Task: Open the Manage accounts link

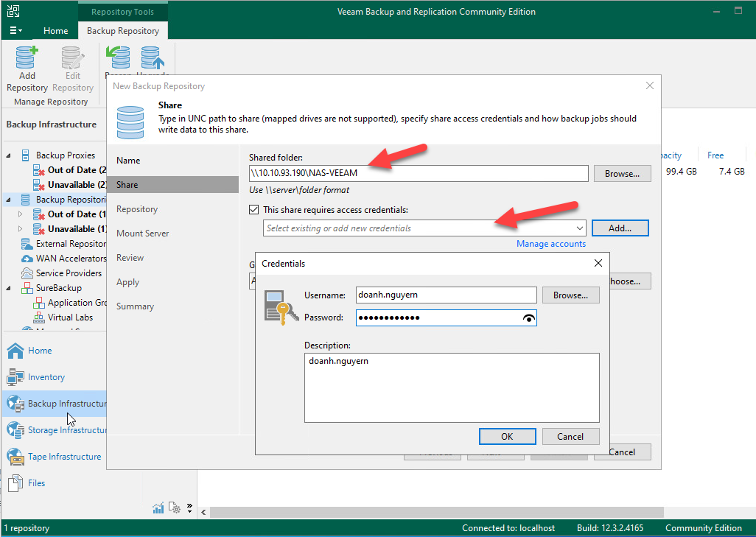Action: 550,244
